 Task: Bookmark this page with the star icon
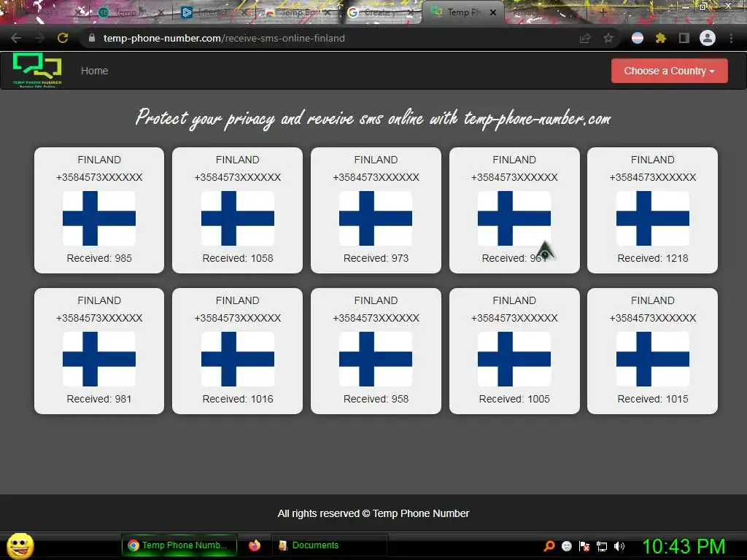tap(608, 39)
